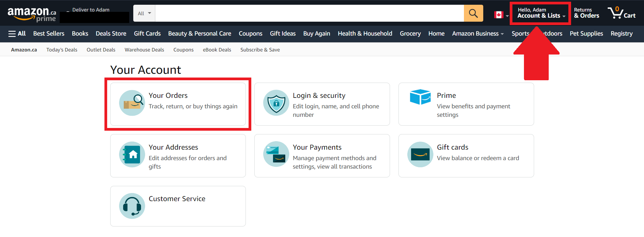
Task: Click 'Edit login, name, and cell phone number'
Action: [x=336, y=110]
